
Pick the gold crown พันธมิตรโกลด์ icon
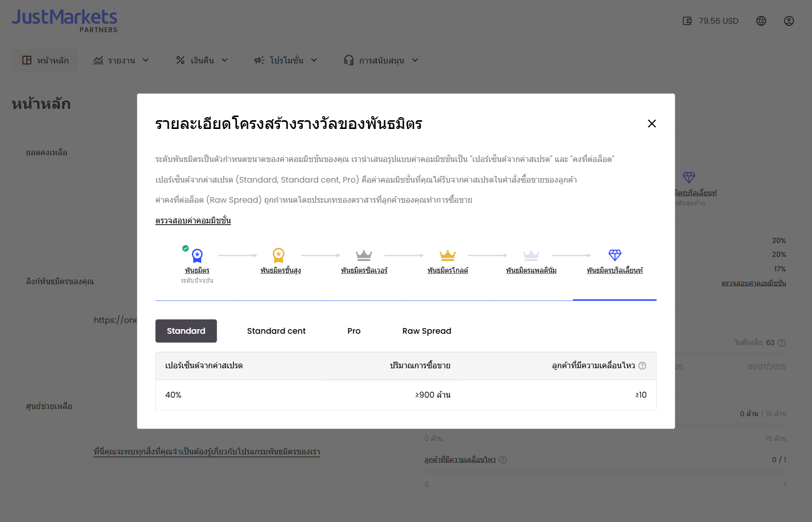[448, 255]
